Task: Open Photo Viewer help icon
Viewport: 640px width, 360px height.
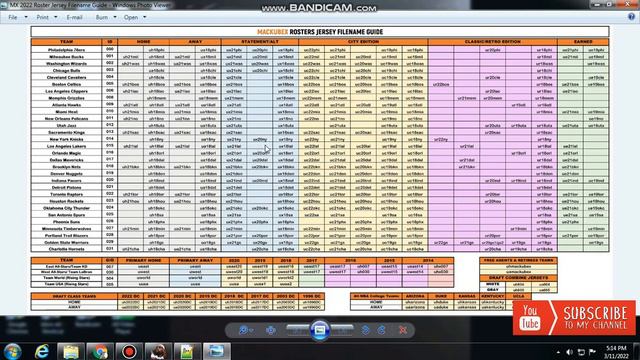Action: coord(631,17)
